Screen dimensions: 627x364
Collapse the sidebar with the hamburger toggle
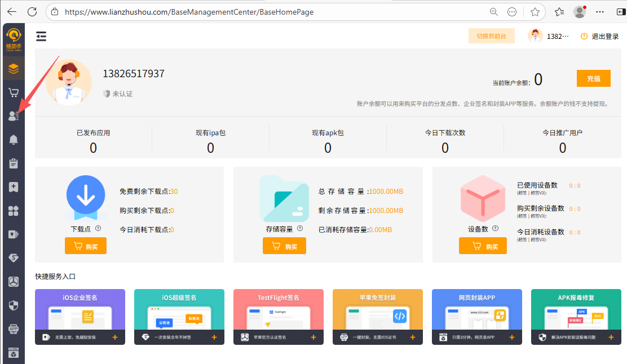point(41,37)
